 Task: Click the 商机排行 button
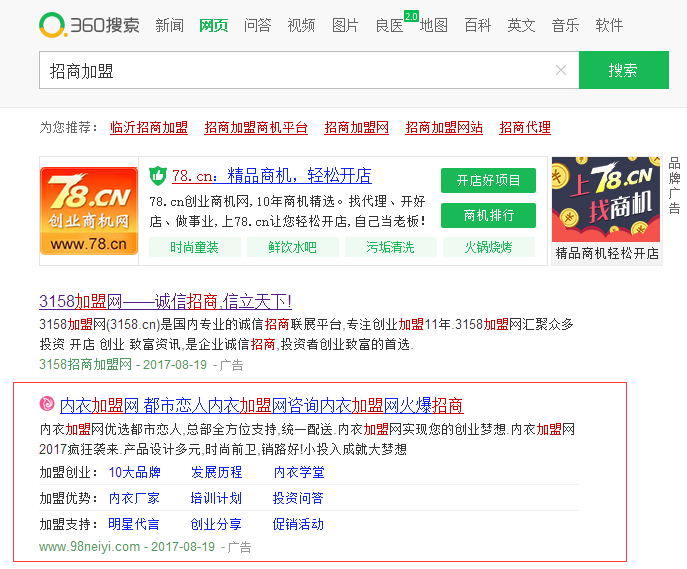488,215
